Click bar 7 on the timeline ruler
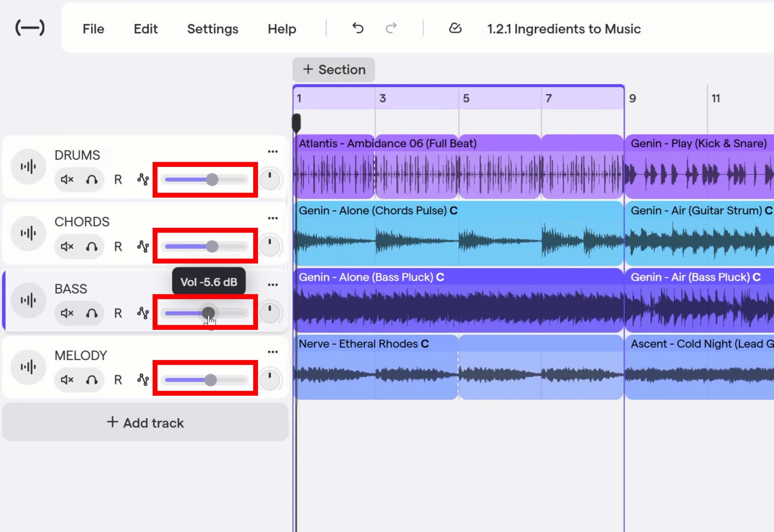Image resolution: width=774 pixels, height=532 pixels. tap(548, 98)
